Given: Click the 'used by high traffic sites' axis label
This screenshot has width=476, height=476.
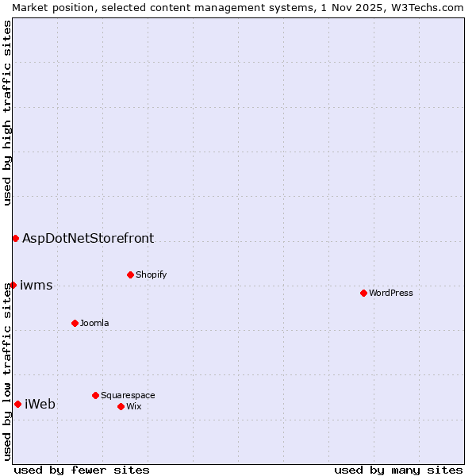Looking at the screenshot, I should pyautogui.click(x=7, y=113).
